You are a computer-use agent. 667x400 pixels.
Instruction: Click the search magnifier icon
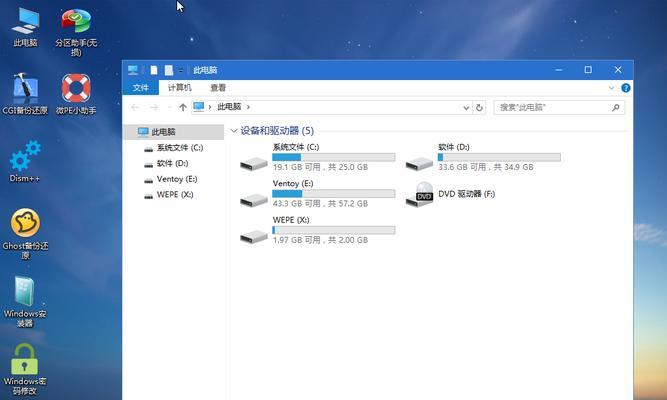(x=616, y=108)
